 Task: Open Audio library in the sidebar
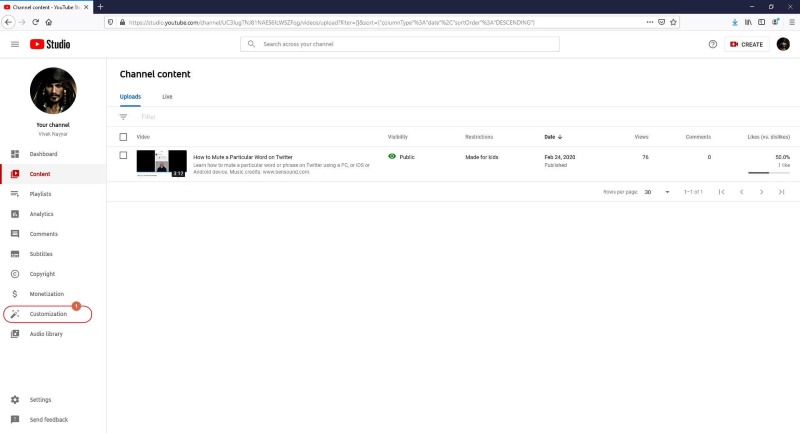pos(53,334)
